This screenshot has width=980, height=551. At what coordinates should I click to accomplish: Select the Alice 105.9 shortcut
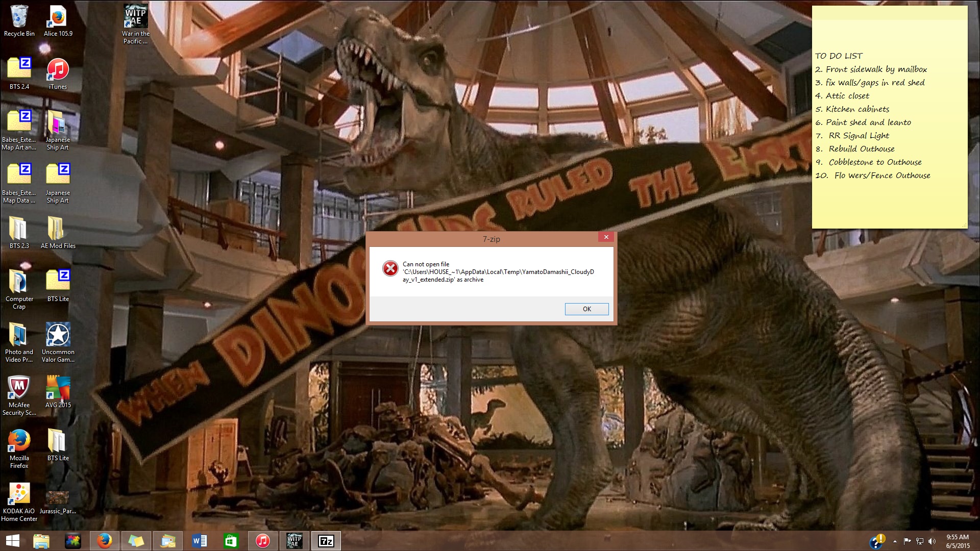pyautogui.click(x=58, y=21)
